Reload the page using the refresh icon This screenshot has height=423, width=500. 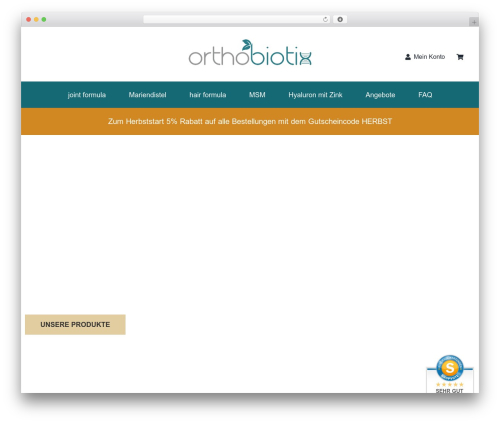[325, 20]
